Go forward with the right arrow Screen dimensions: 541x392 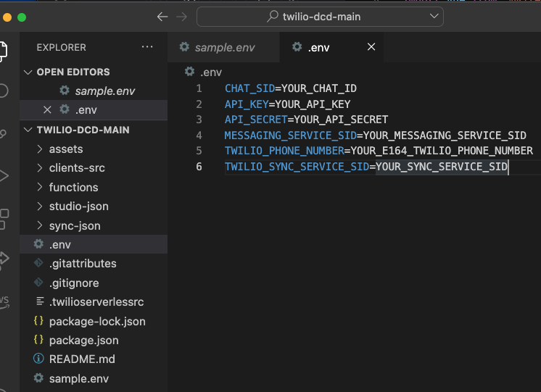pyautogui.click(x=181, y=17)
